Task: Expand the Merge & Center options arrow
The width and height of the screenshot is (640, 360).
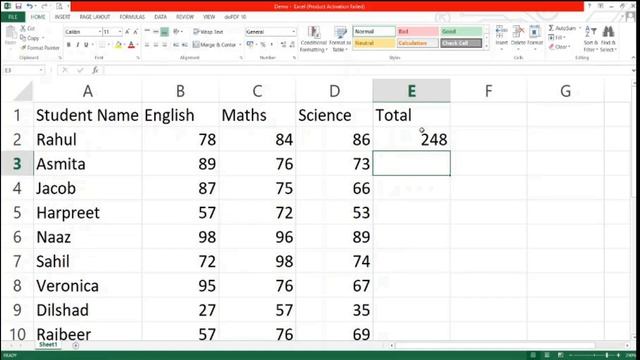Action: coord(240,44)
